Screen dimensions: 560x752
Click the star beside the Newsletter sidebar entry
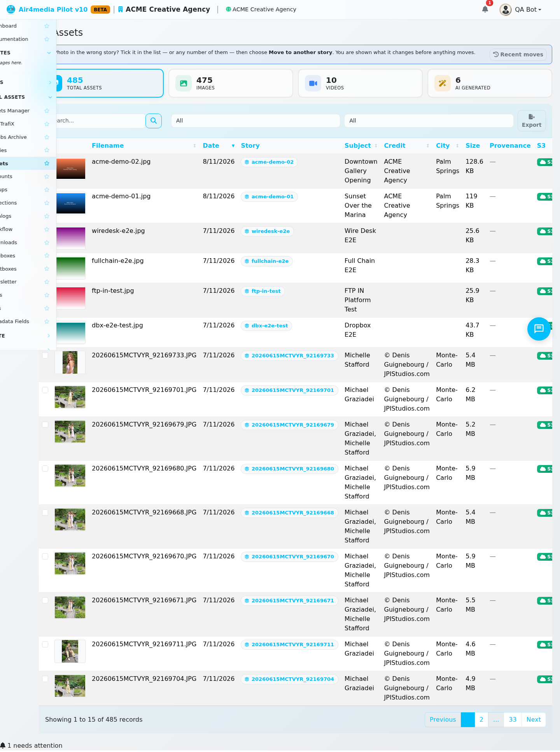click(47, 282)
